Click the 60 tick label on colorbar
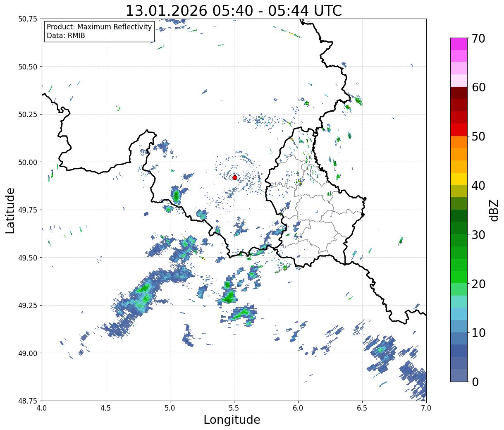Image resolution: width=504 pixels, height=430 pixels. tap(478, 87)
